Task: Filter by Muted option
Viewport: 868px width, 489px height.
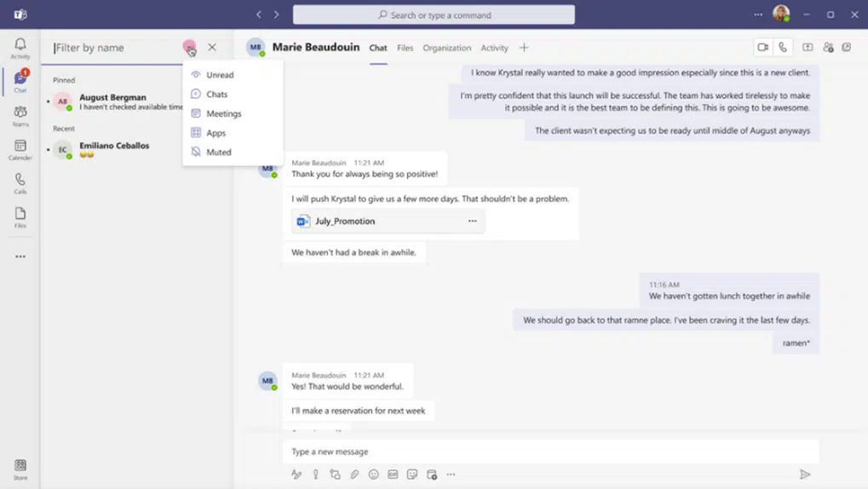Action: click(x=233, y=152)
